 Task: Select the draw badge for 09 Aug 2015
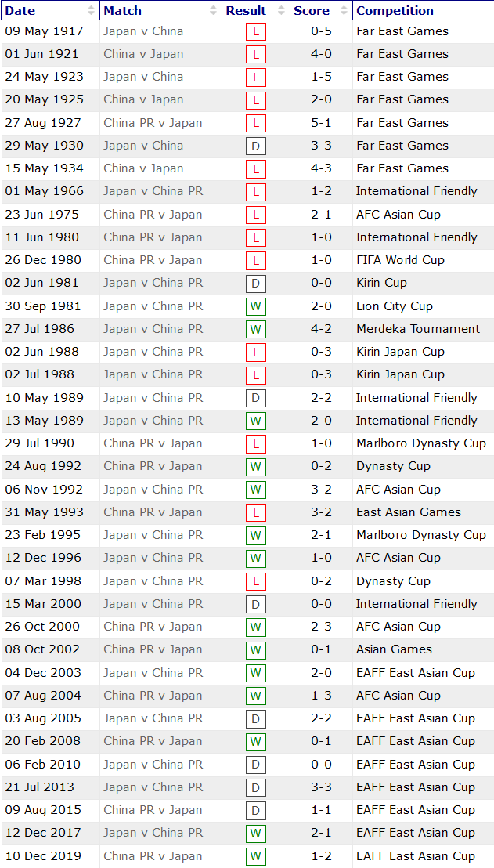click(x=255, y=811)
